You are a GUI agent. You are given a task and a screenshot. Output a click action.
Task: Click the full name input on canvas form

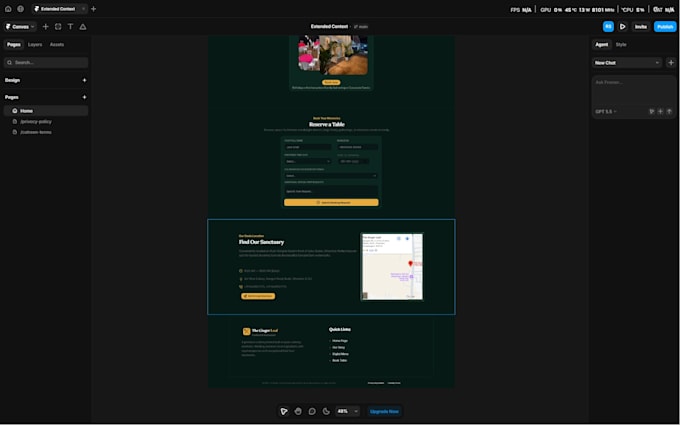pos(307,147)
